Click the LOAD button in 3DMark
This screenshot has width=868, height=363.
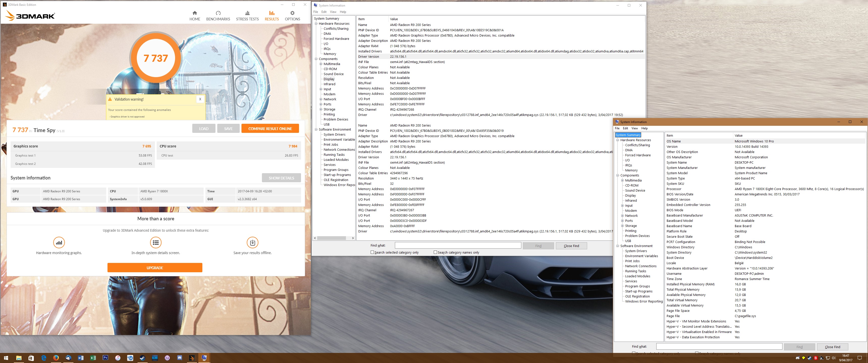click(204, 128)
